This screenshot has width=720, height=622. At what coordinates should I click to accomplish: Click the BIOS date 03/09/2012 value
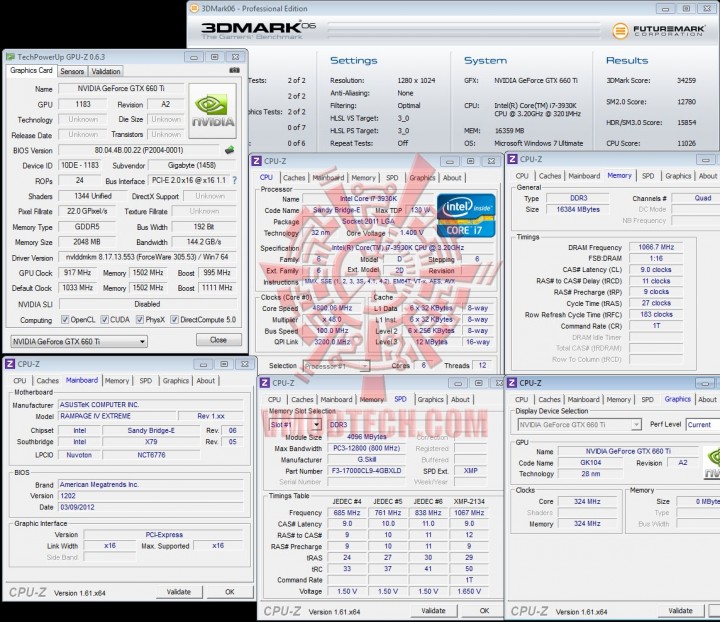(151, 507)
